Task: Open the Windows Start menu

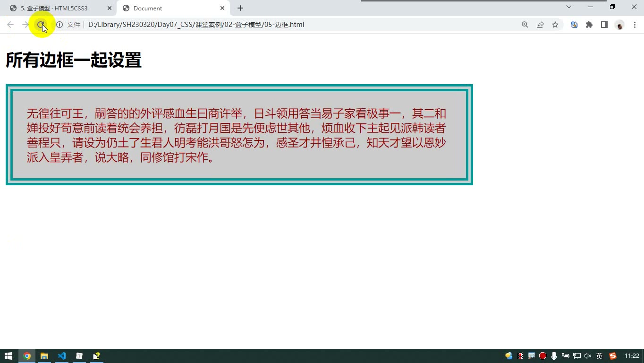Action: tap(8, 356)
